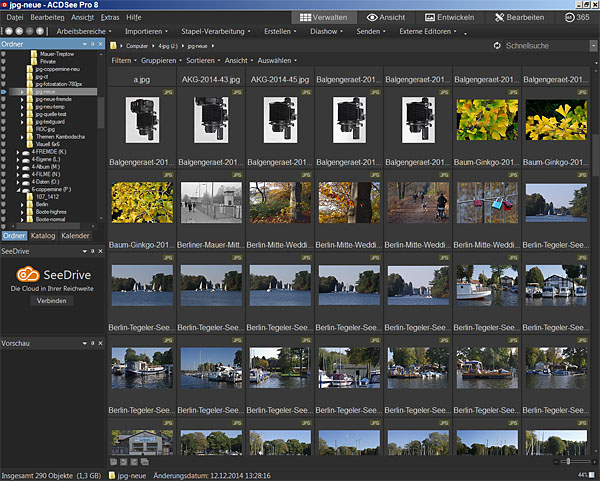Click the refresh icon beside Schnellsuche
Viewport: 600px width, 481px height.
497,46
